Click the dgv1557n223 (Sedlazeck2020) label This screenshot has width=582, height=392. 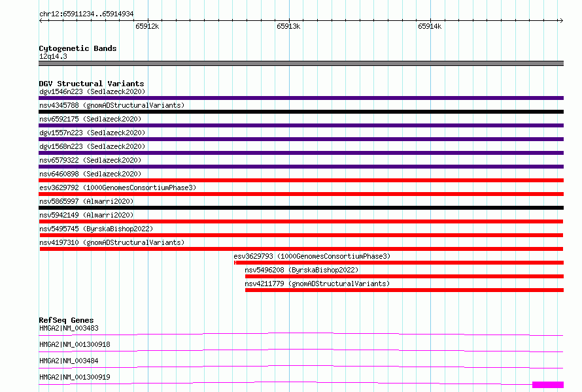[x=92, y=133]
